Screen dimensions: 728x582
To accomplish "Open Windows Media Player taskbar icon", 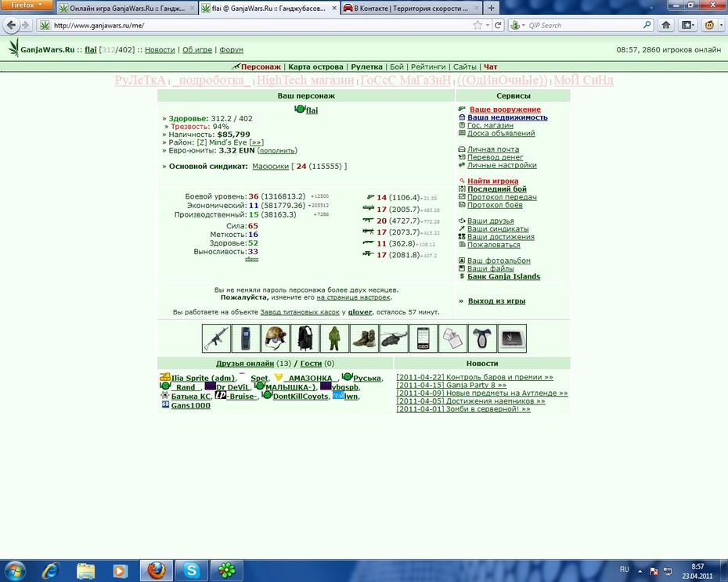I will click(x=120, y=570).
